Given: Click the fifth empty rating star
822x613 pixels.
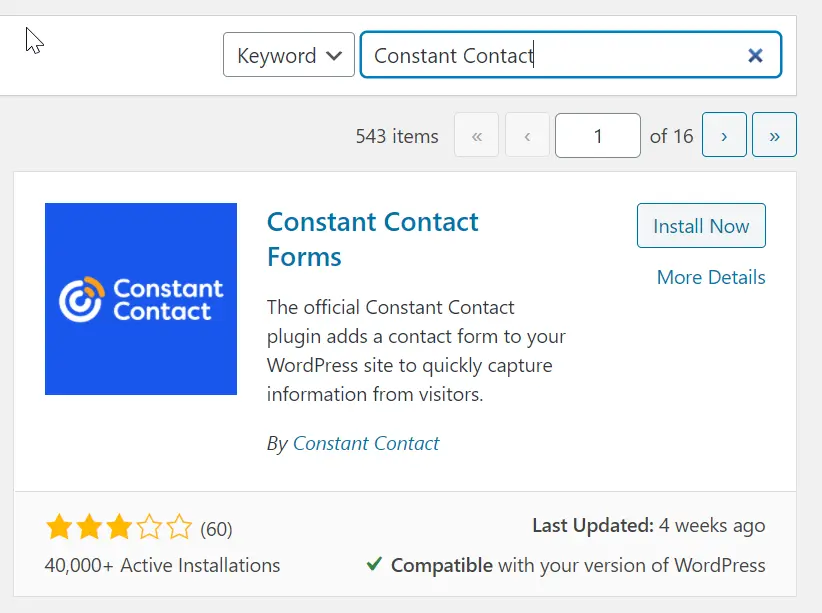Looking at the screenshot, I should (178, 527).
